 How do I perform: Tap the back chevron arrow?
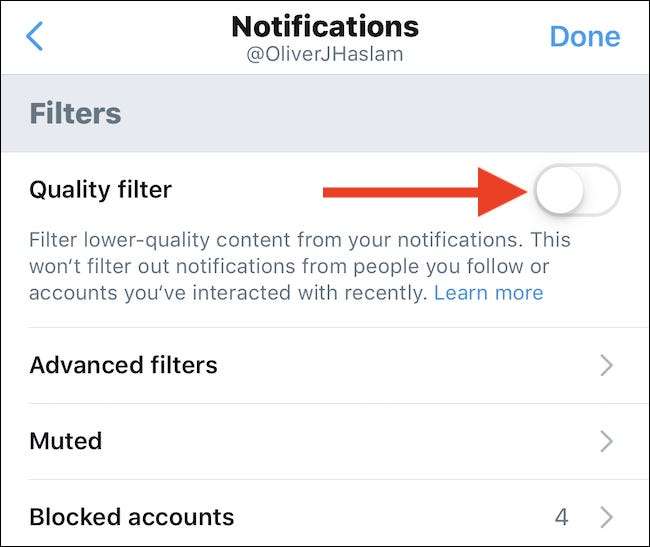click(x=36, y=37)
